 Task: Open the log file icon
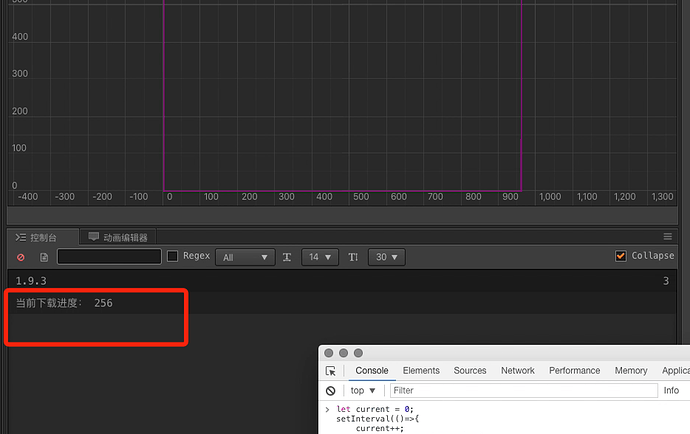coord(44,257)
